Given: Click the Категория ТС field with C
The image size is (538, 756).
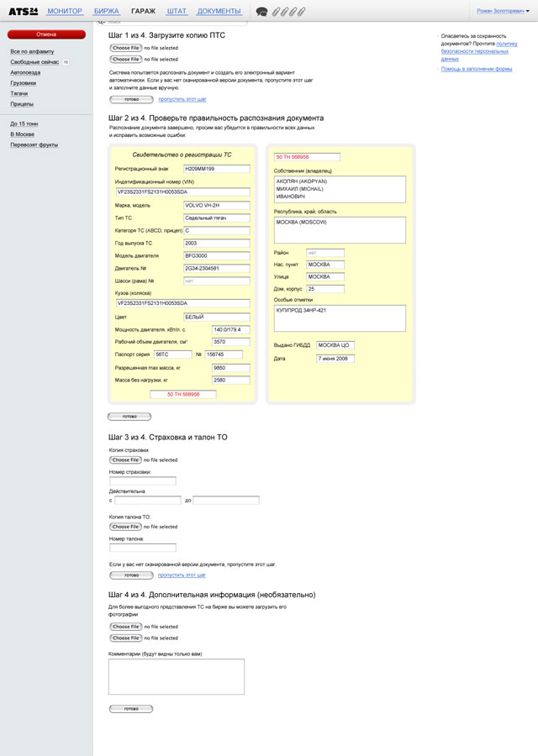Looking at the screenshot, I should point(217,230).
